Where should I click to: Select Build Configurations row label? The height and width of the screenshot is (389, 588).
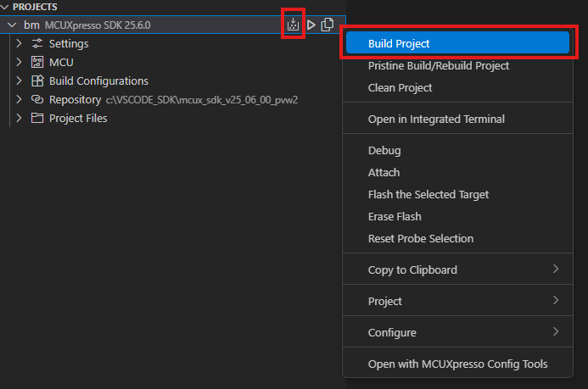[x=98, y=81]
